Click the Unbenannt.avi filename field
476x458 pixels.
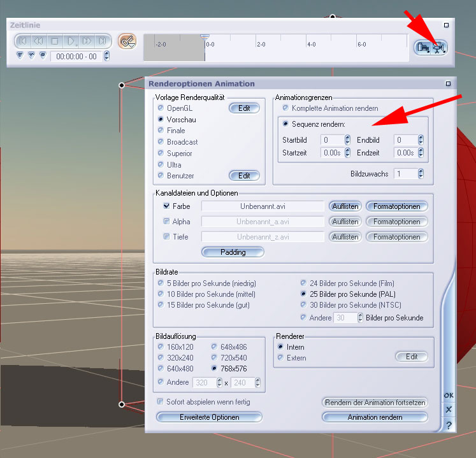pos(263,206)
